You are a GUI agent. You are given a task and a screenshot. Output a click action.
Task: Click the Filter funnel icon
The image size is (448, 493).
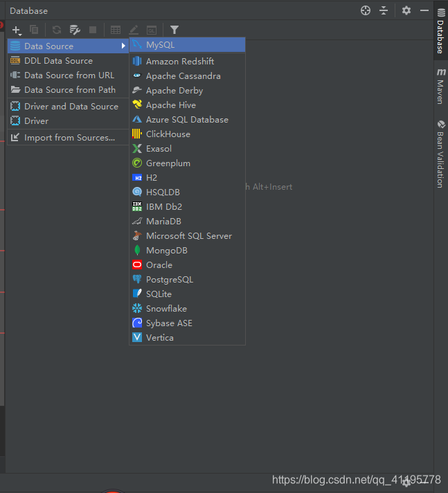(x=174, y=30)
